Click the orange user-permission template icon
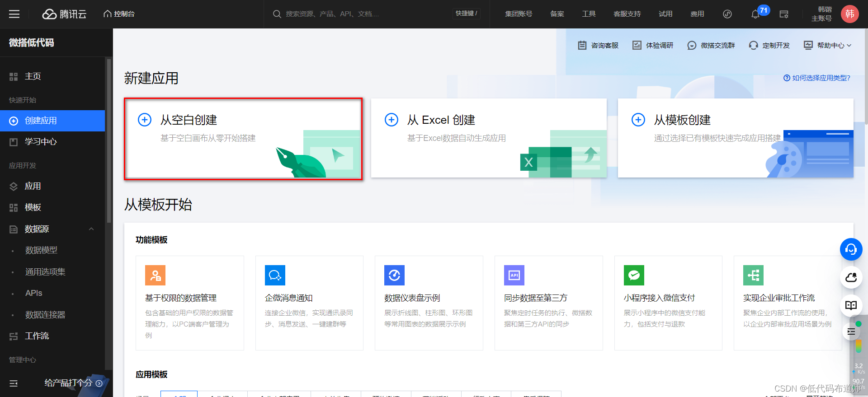Viewport: 868px width, 397px height. pyautogui.click(x=155, y=275)
